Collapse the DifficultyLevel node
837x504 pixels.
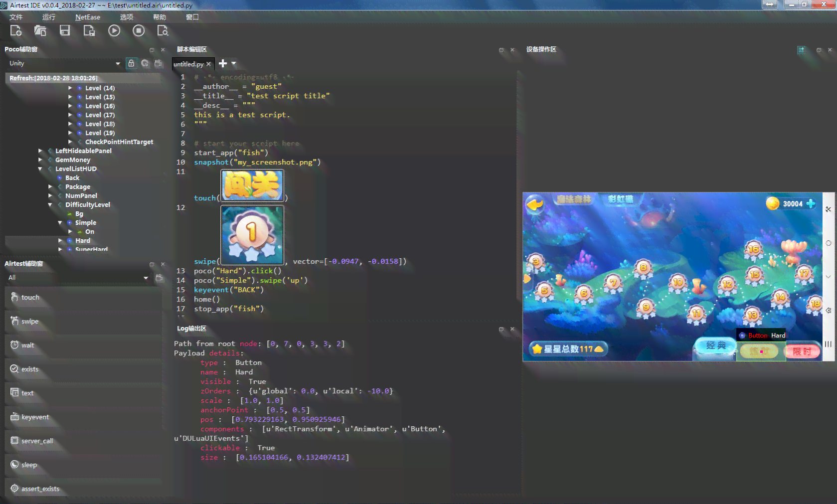point(50,205)
